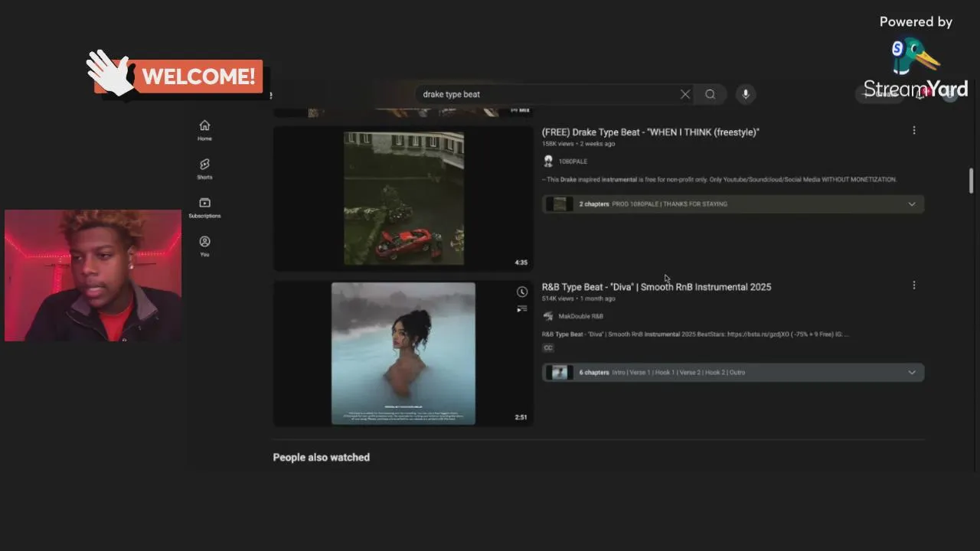The width and height of the screenshot is (980, 551).
Task: Click the CC badge under Diva video
Action: pos(548,347)
